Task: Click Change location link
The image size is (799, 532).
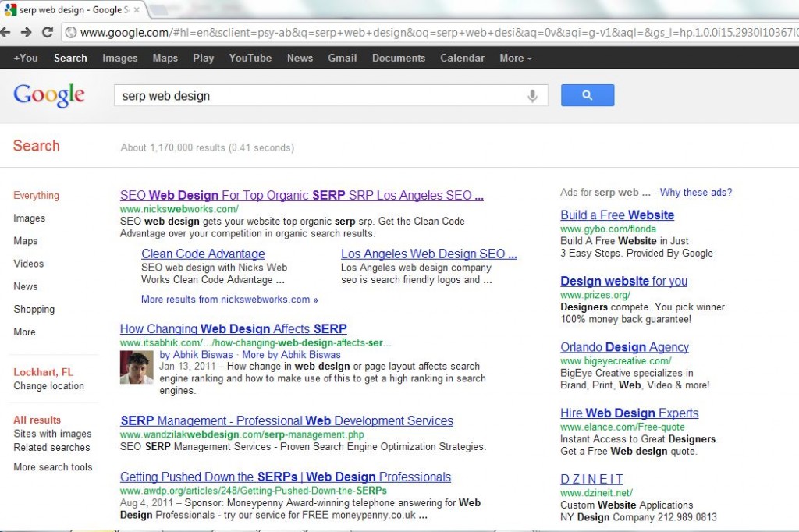Action: pos(49,386)
